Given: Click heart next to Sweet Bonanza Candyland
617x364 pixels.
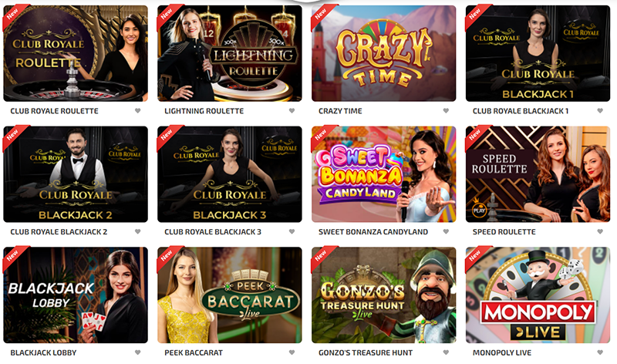Looking at the screenshot, I should (x=446, y=232).
